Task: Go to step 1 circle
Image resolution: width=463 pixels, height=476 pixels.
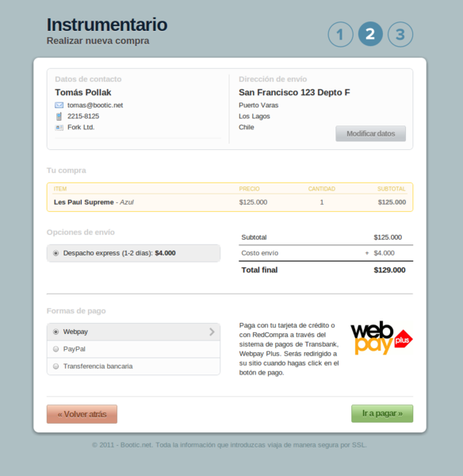Action: (340, 34)
